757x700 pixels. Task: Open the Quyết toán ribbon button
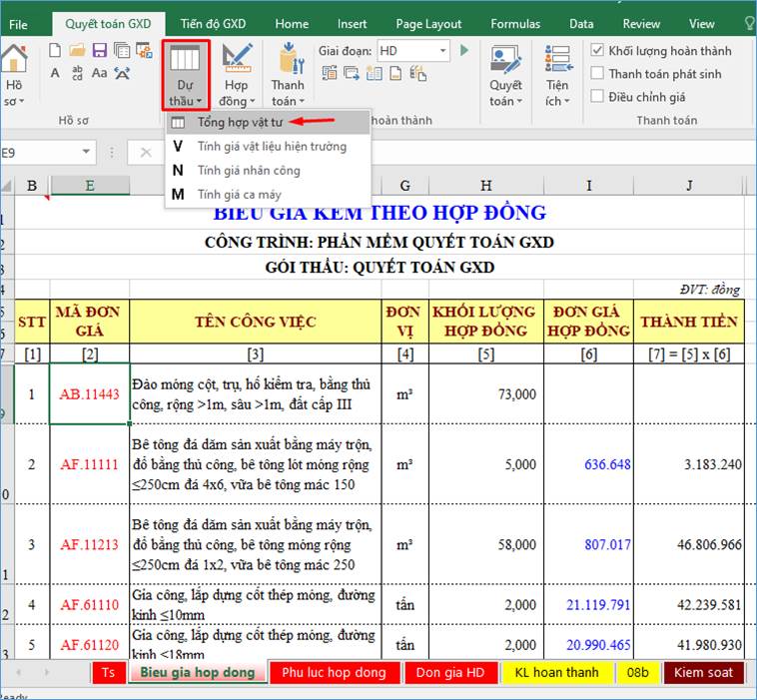coord(506,73)
